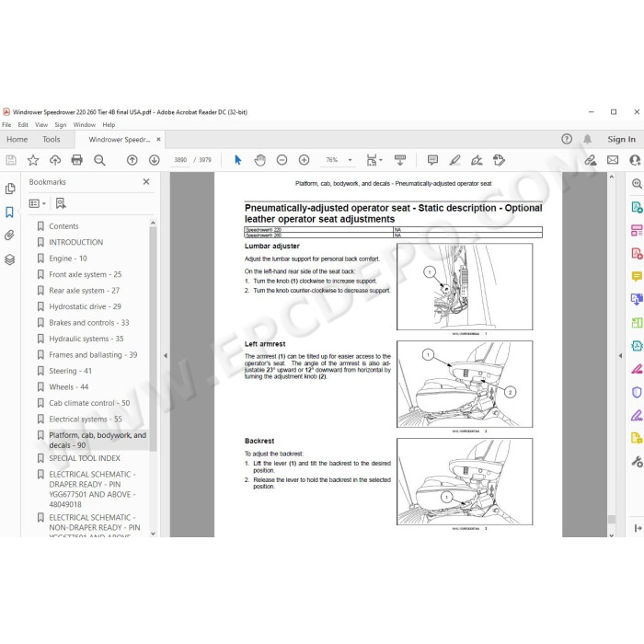
Task: Open Help with the question mark icon
Action: pyautogui.click(x=567, y=139)
